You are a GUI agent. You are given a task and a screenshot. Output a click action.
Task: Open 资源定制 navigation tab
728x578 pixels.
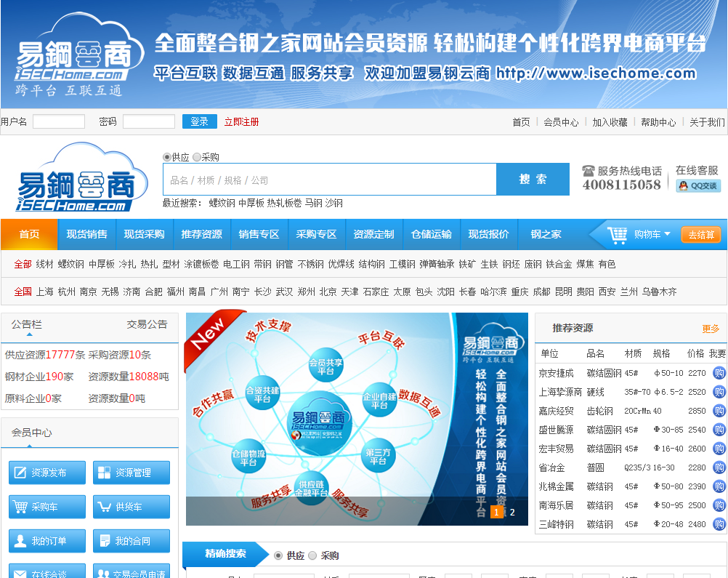click(x=373, y=234)
